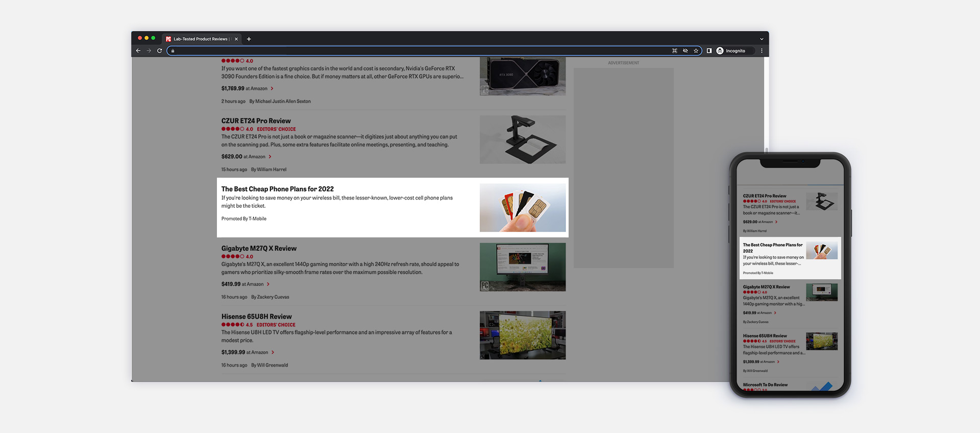Click the Hisense TV thumbnail on desktop
The width and height of the screenshot is (980, 433).
pos(523,335)
